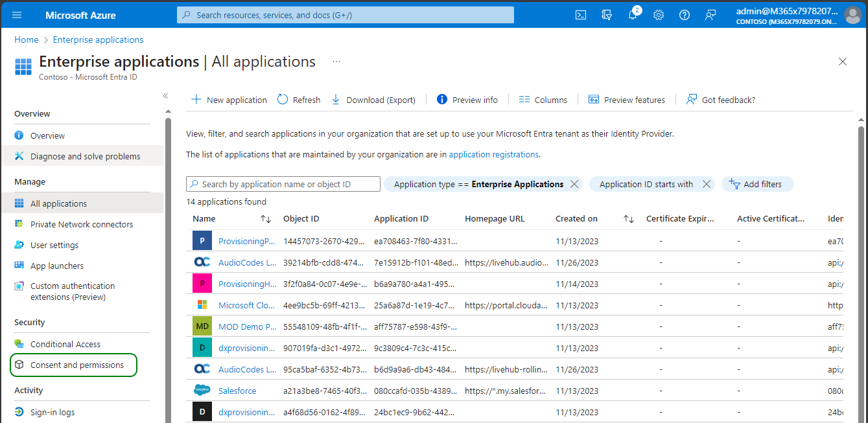Open Directories and subscriptions filter icon

click(607, 15)
